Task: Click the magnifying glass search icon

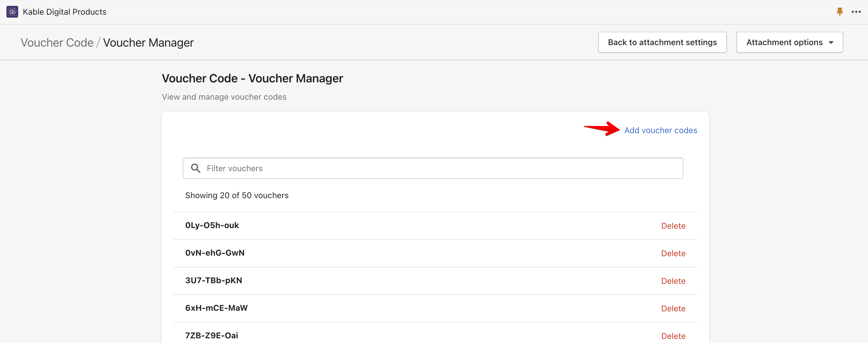Action: tap(196, 168)
